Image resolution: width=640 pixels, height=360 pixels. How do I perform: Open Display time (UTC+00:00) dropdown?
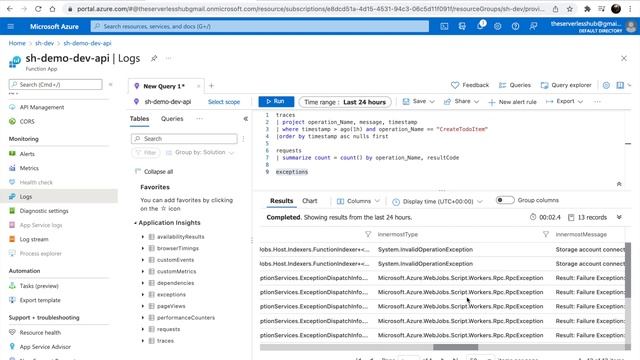click(437, 202)
